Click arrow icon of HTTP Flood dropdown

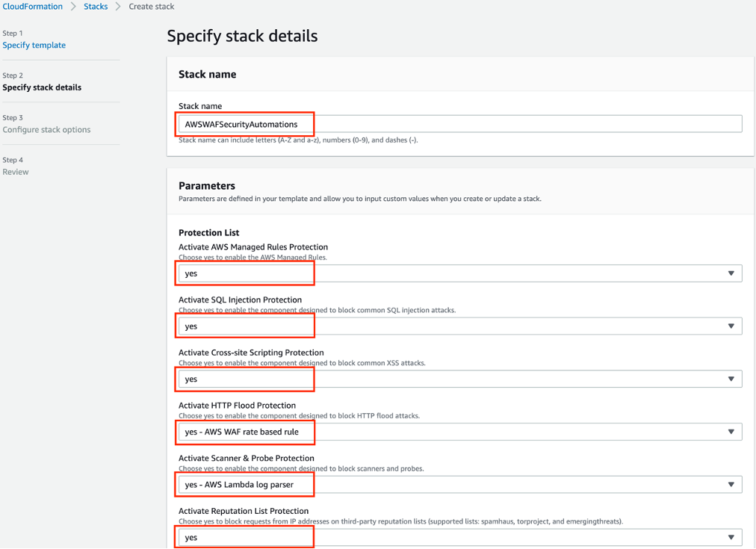[731, 432]
